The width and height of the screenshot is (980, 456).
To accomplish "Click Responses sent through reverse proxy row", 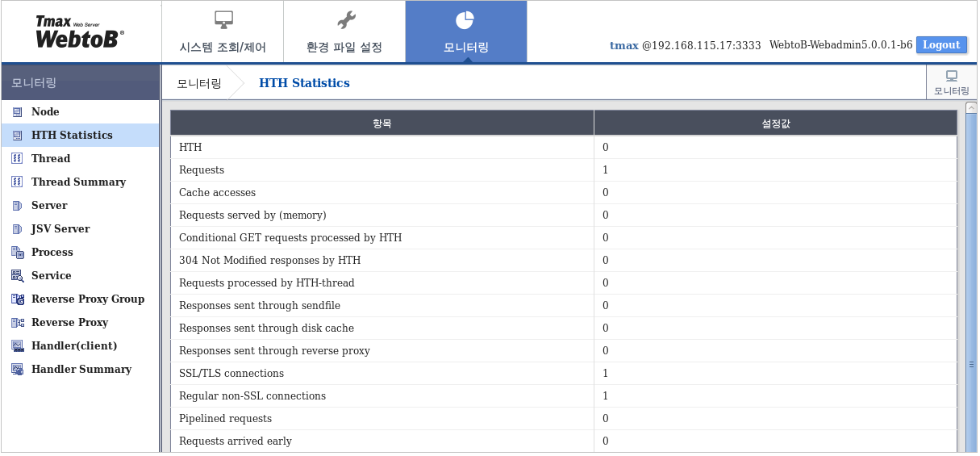I will [564, 351].
